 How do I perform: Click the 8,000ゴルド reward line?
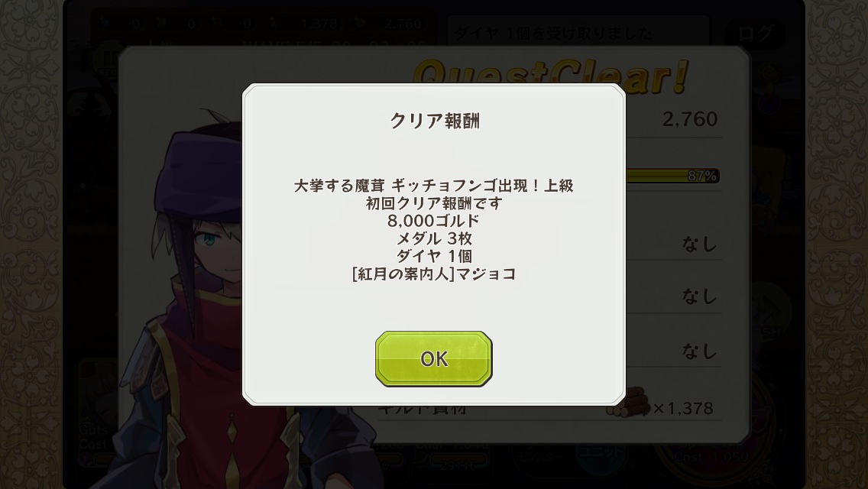tap(433, 221)
